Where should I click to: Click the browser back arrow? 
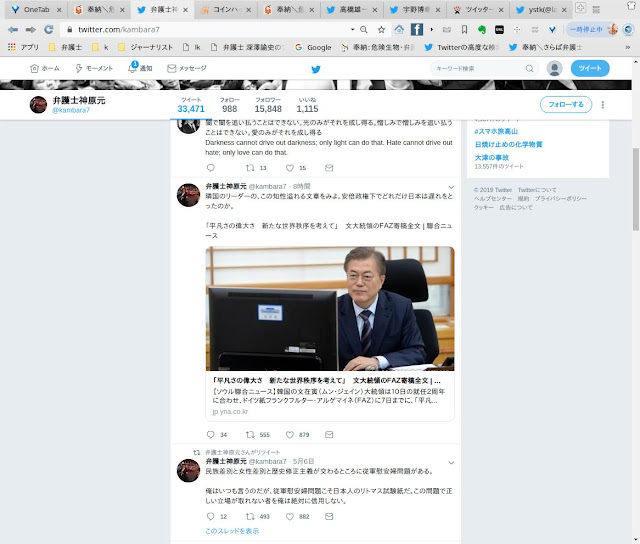coord(13,29)
